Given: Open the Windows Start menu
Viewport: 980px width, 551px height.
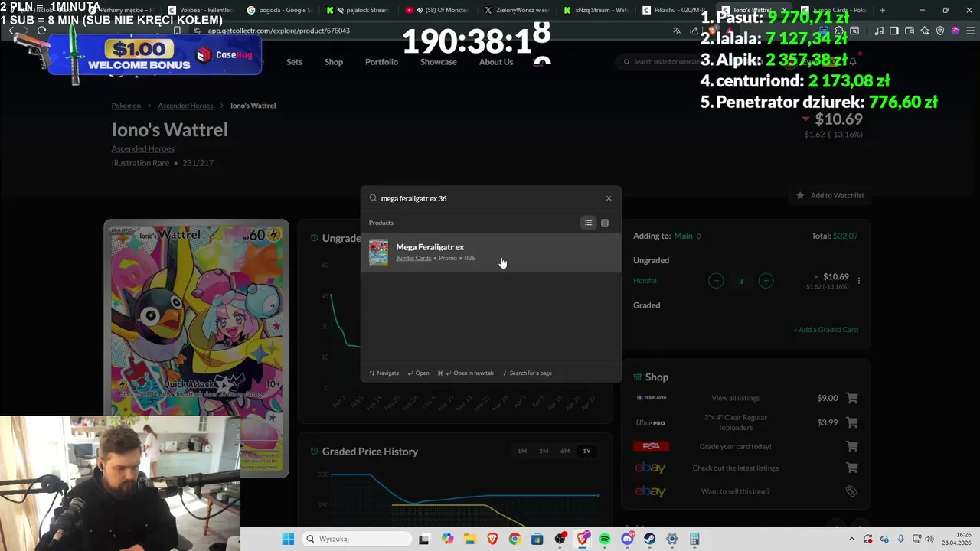Looking at the screenshot, I should point(288,539).
